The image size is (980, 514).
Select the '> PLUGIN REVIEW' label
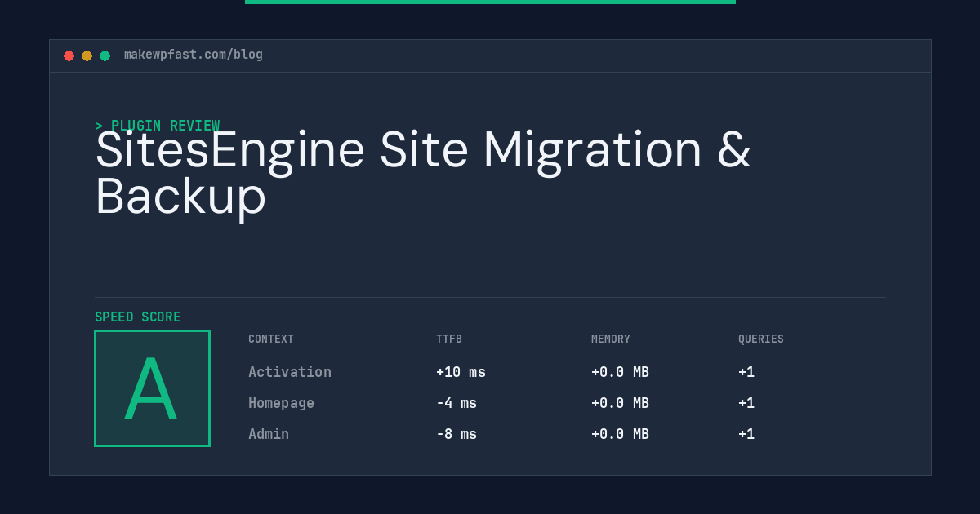click(x=158, y=126)
